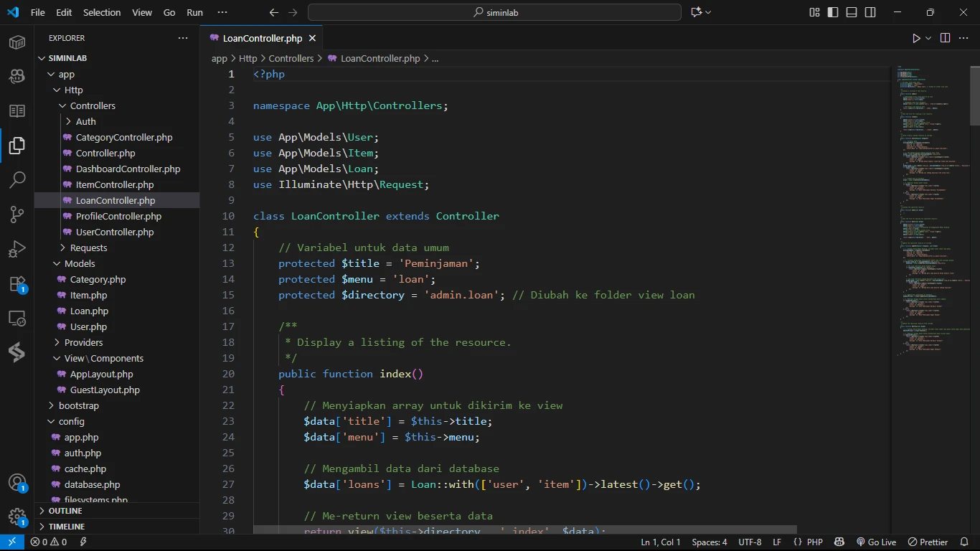Viewport: 980px width, 551px height.
Task: Open the Go menu
Action: [x=169, y=12]
